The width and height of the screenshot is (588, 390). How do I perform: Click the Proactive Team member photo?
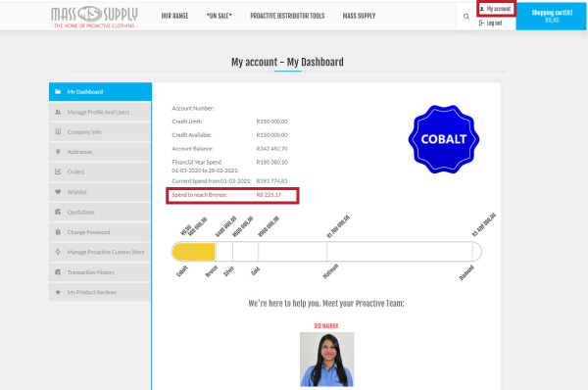pyautogui.click(x=326, y=360)
